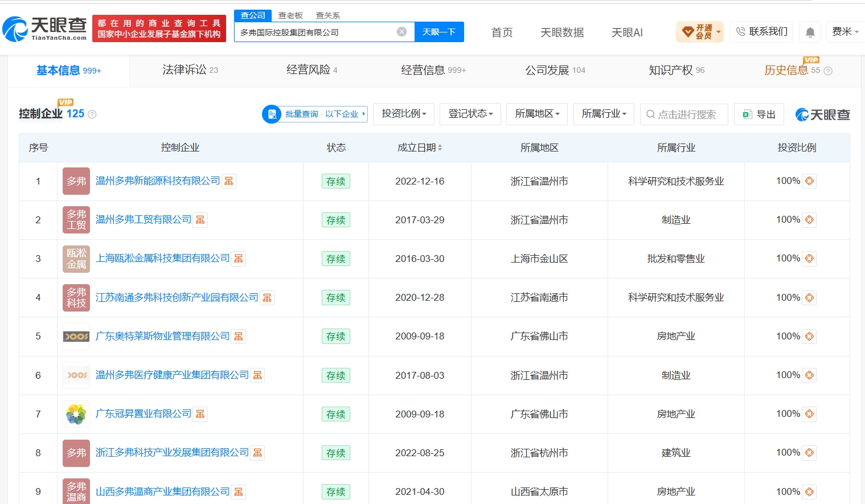Show investment path icon in row 5

point(809,337)
